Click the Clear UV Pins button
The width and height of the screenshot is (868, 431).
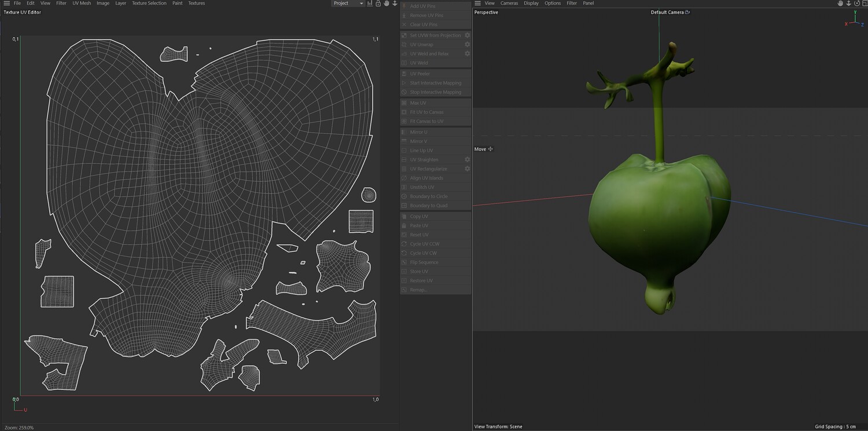(436, 25)
